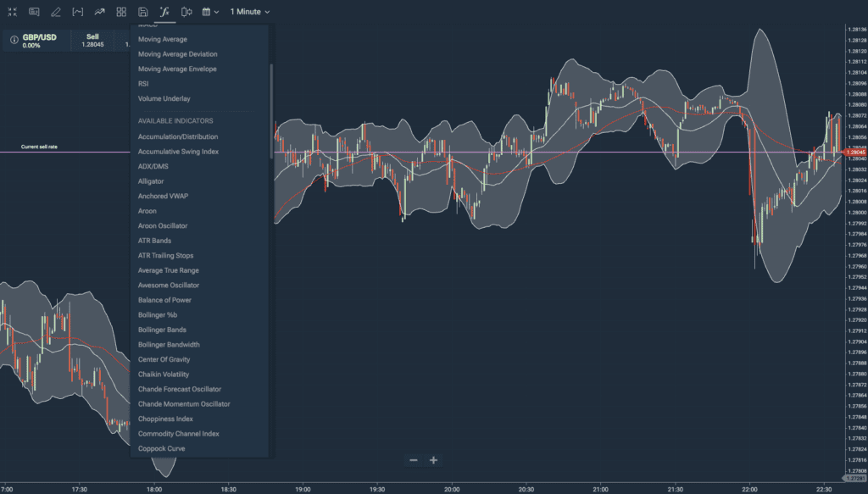Select Bollinger Bands from indicator list

pos(162,330)
